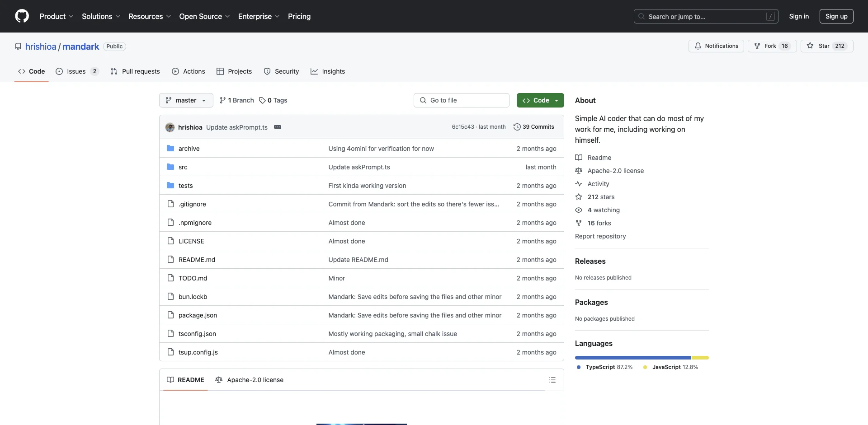Viewport: 868px width, 425px height.
Task: Open the commit hash 6c15c43 link
Action: pos(463,127)
